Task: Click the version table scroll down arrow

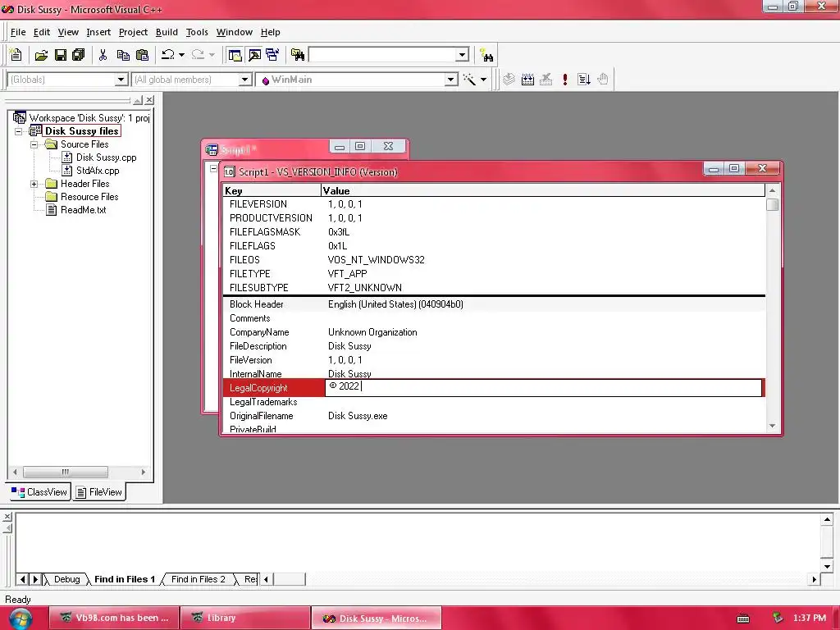Action: coord(772,426)
